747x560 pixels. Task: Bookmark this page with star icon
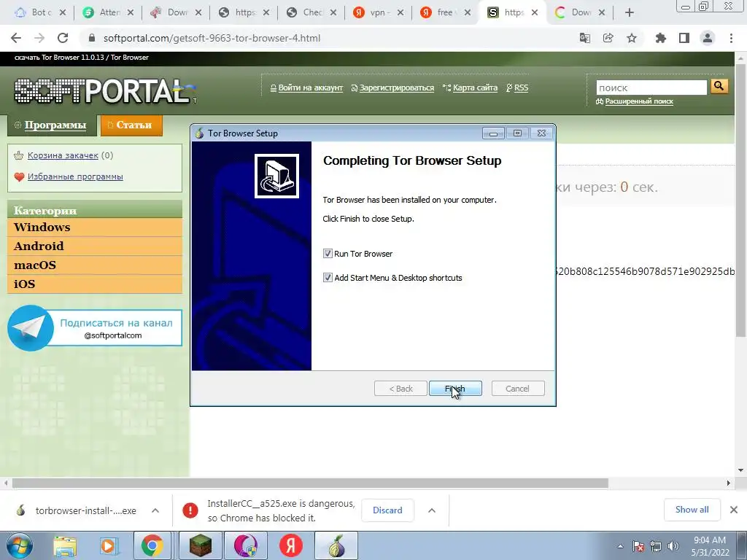coord(632,38)
